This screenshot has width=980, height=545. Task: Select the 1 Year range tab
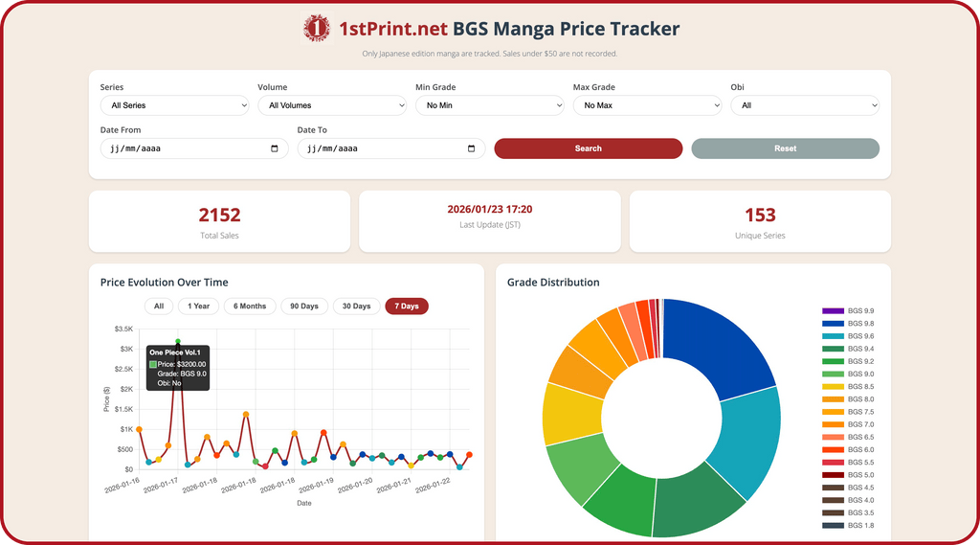pyautogui.click(x=199, y=306)
